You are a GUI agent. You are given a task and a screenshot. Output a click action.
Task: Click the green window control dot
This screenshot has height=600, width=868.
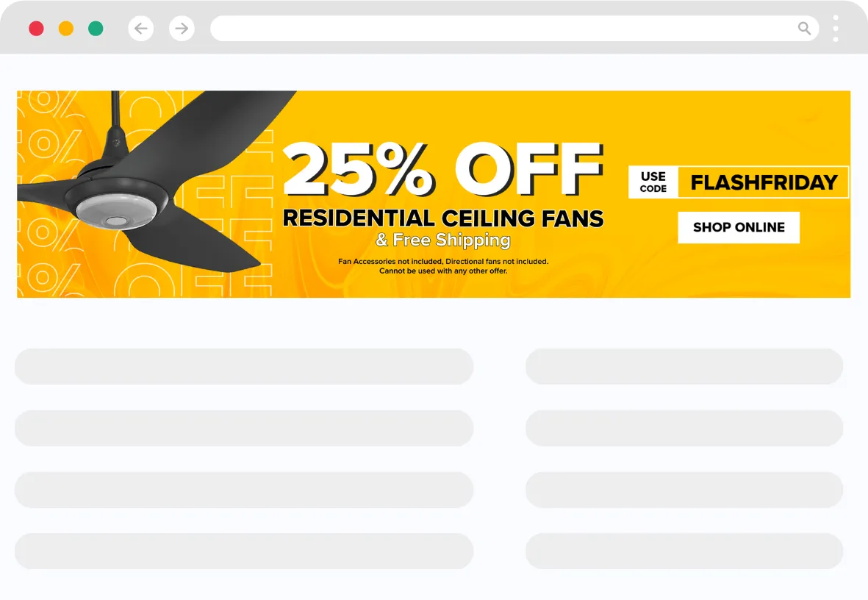[96, 28]
